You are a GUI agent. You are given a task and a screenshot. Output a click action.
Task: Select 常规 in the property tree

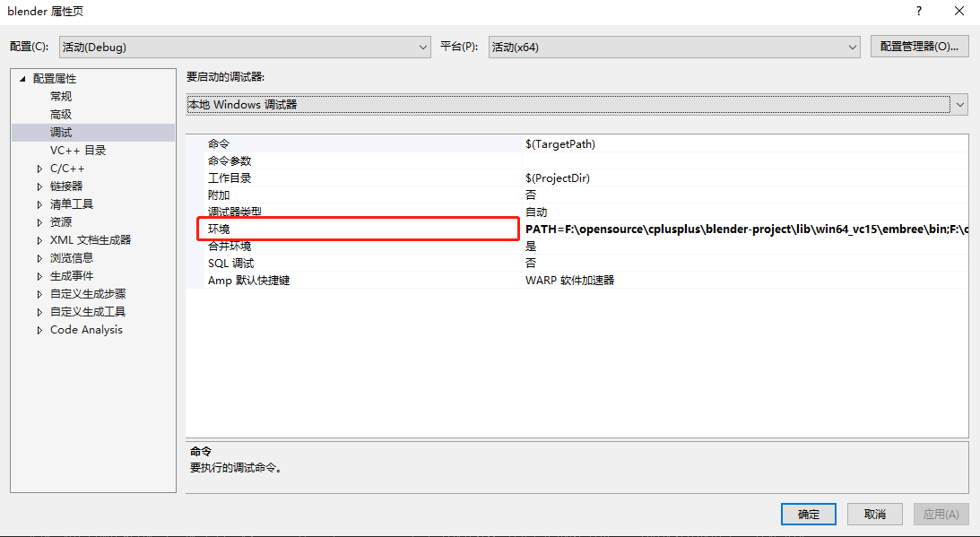[61, 96]
